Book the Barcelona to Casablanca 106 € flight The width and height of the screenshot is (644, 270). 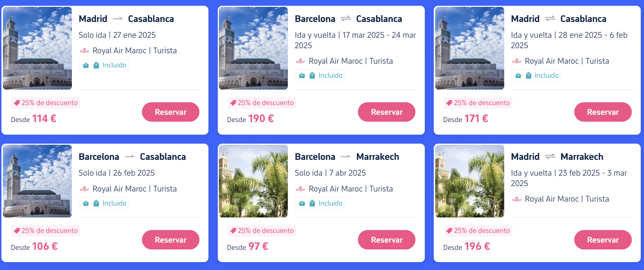point(170,240)
